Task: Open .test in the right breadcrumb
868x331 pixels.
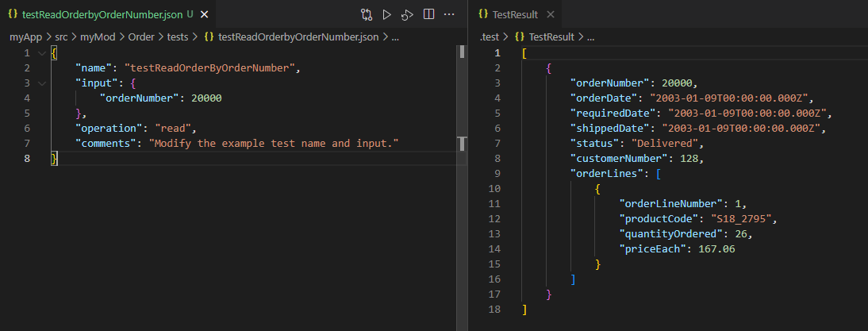Action: 489,37
